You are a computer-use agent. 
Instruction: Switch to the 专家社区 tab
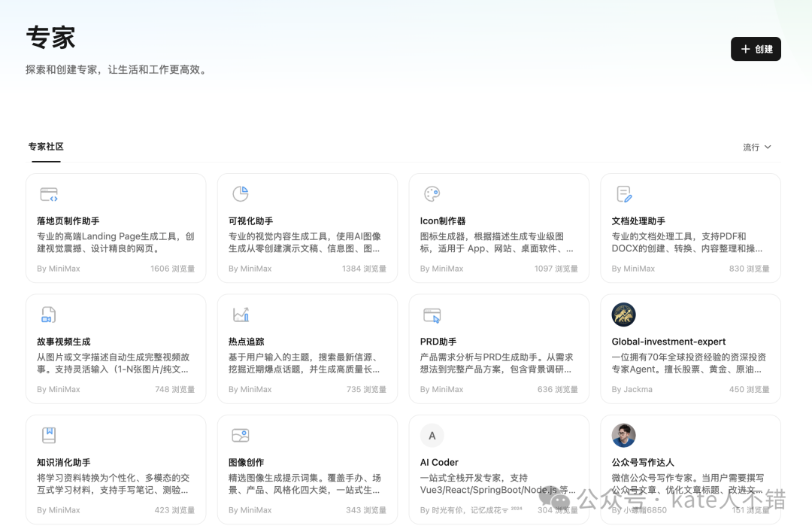pos(45,146)
